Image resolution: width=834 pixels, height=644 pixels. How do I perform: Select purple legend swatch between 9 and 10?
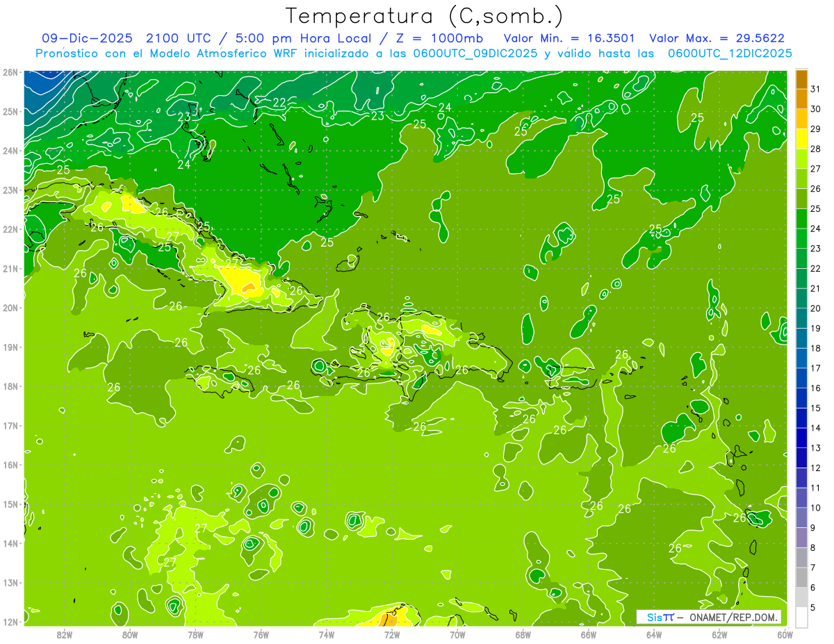pyautogui.click(x=801, y=518)
